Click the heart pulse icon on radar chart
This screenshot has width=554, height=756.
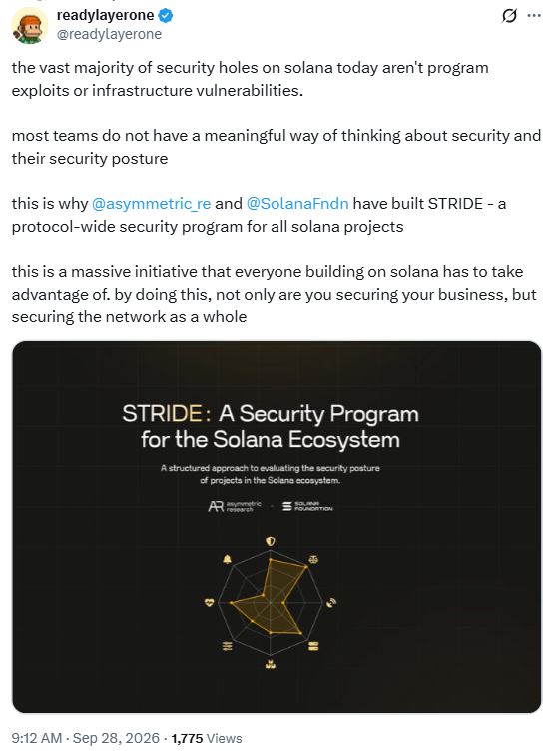(209, 602)
